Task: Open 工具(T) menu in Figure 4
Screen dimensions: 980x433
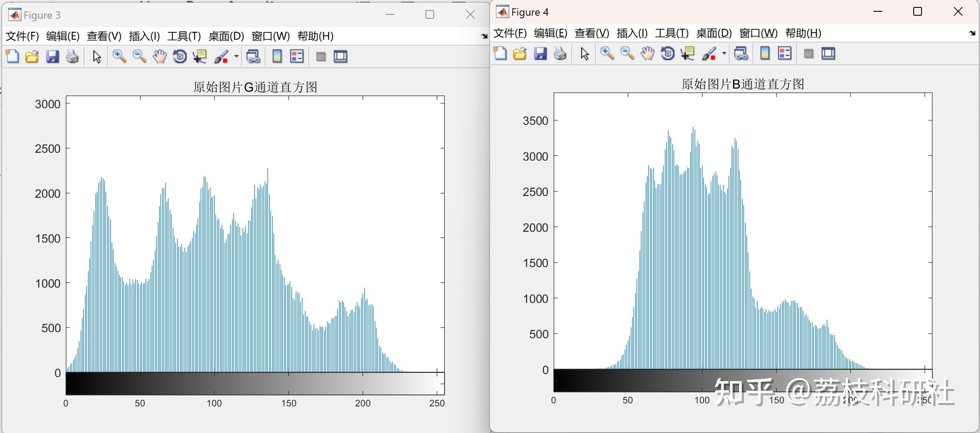Action: 672,33
